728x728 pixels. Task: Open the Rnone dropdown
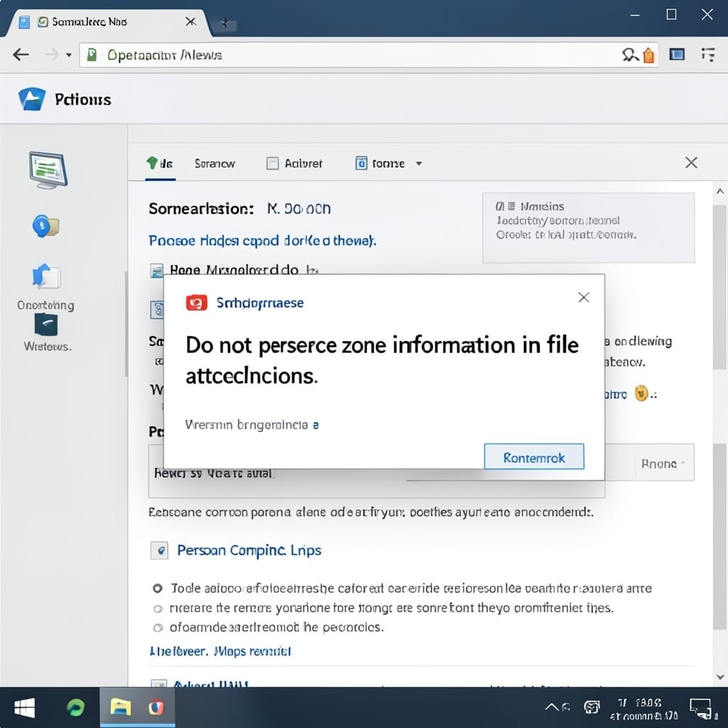click(663, 463)
